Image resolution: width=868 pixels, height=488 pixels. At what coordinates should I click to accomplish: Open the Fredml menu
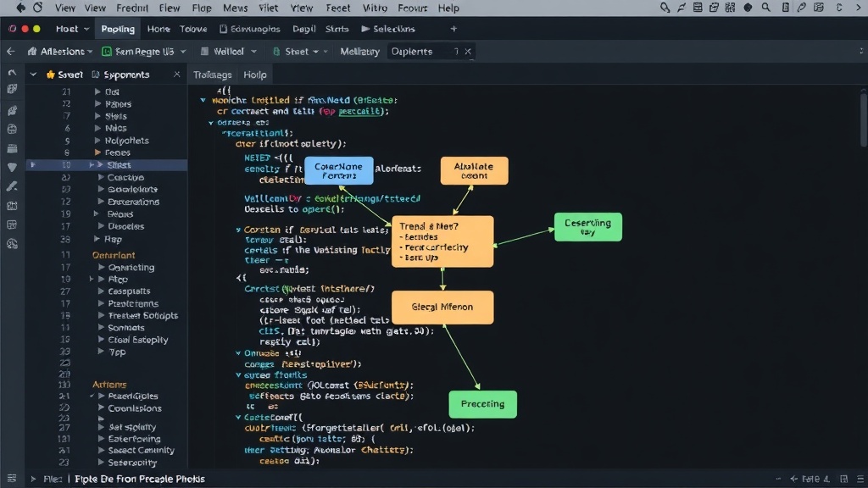131,8
